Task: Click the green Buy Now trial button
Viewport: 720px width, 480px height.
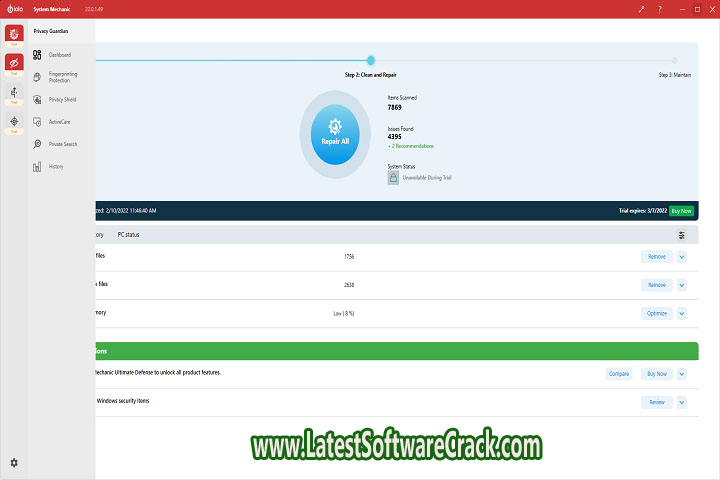Action: [x=681, y=211]
